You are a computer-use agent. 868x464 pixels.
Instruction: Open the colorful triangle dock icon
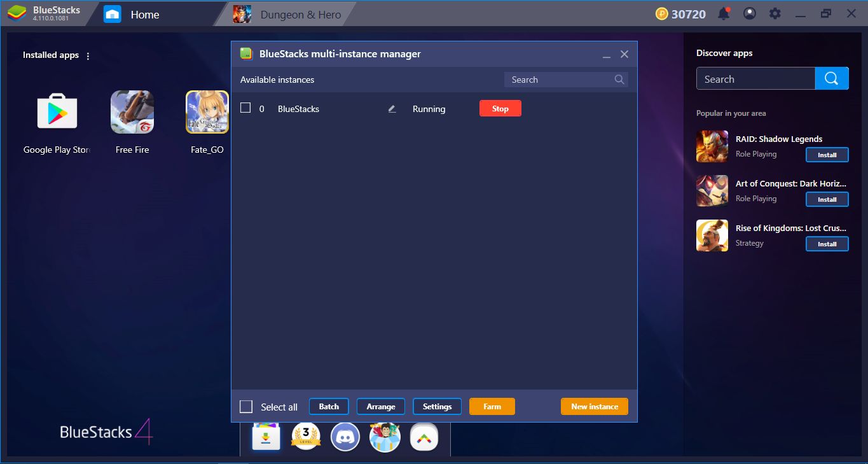click(x=424, y=437)
